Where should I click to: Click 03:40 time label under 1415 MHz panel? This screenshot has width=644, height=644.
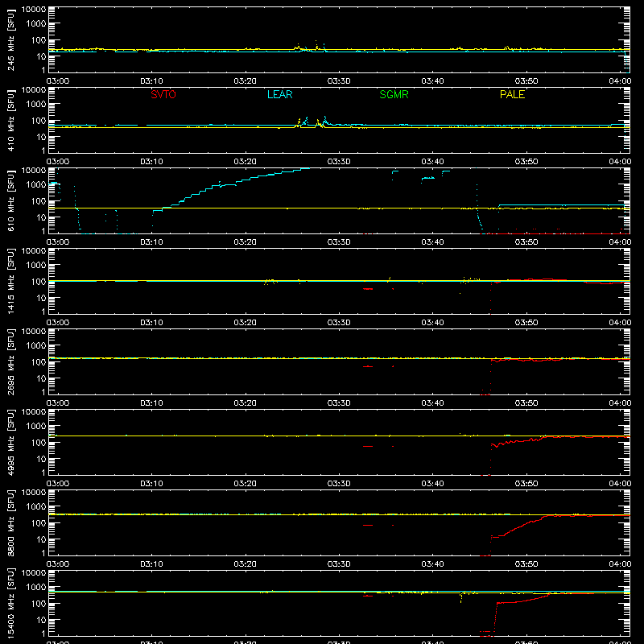point(432,323)
